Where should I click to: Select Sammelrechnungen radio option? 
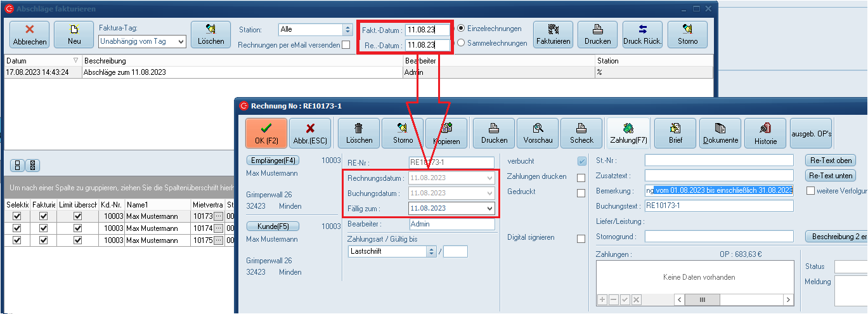click(x=461, y=43)
